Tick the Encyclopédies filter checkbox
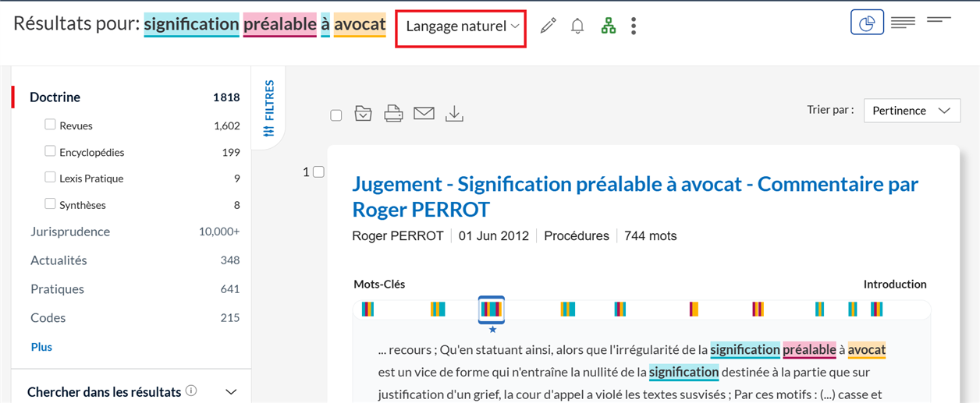This screenshot has height=403, width=980. 50,151
